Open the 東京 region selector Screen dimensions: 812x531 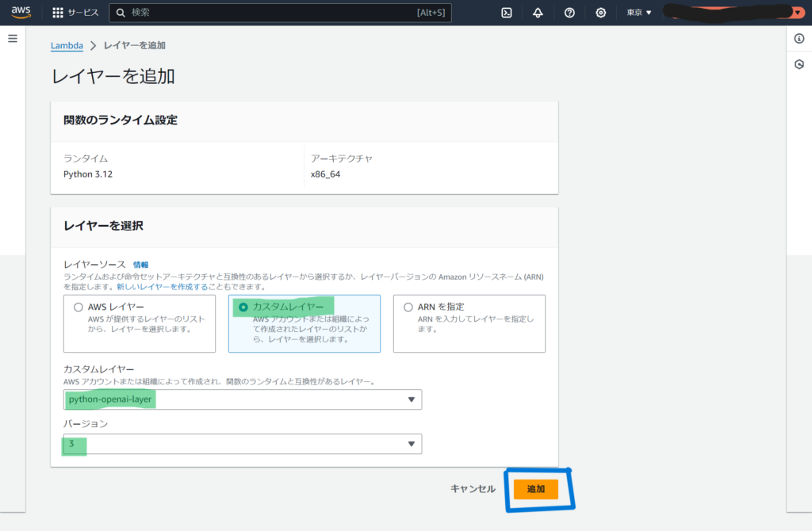(x=638, y=13)
